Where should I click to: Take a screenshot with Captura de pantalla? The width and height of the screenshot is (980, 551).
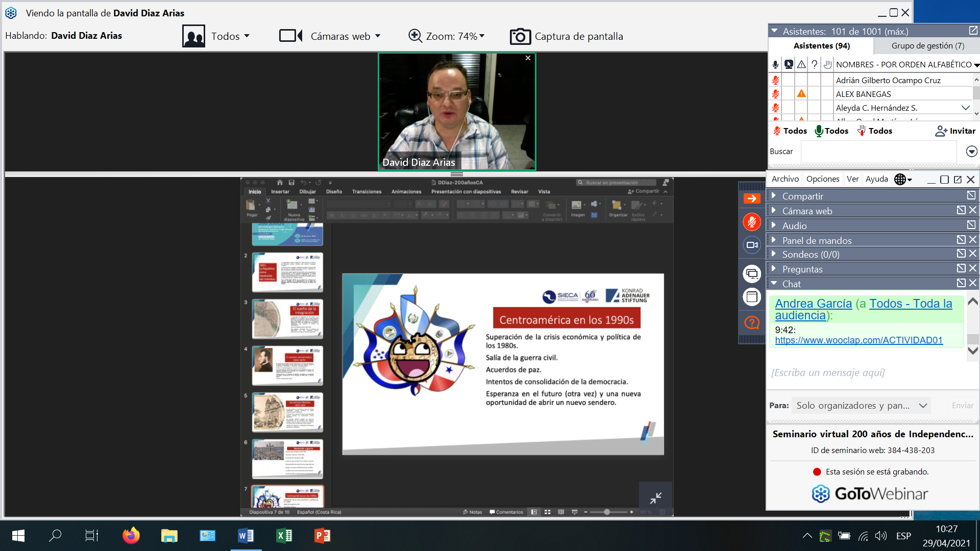(566, 36)
